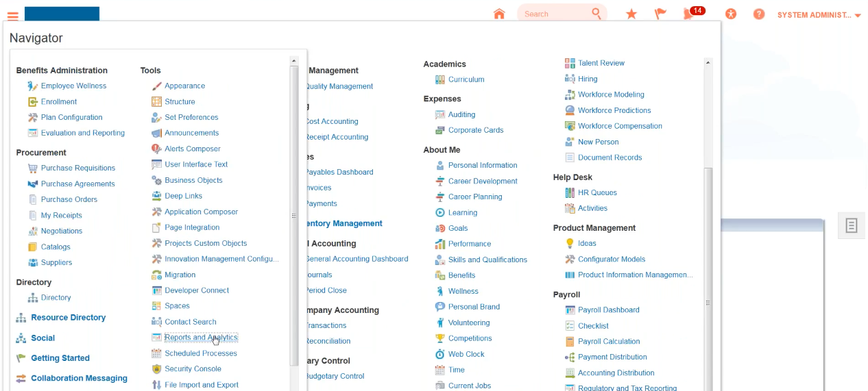Viewport: 868px width, 391px height.
Task: Open Favorites star icon in header
Action: (631, 14)
